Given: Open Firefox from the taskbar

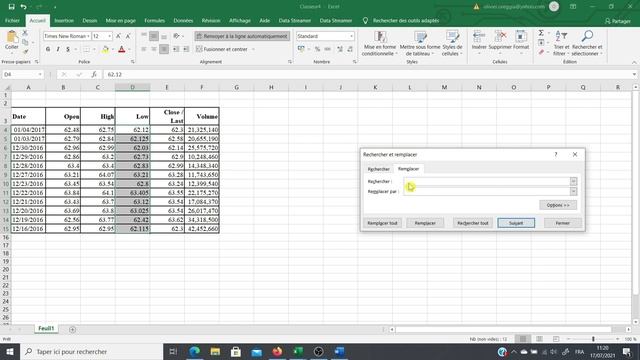Looking at the screenshot, I should pyautogui.click(x=277, y=351).
